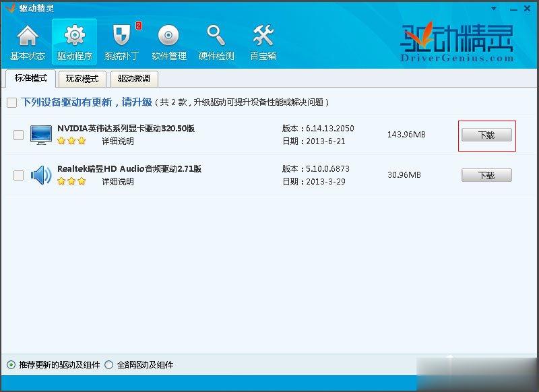Download the Realtek 2.71 audio driver
This screenshot has height=392, width=539.
(486, 175)
